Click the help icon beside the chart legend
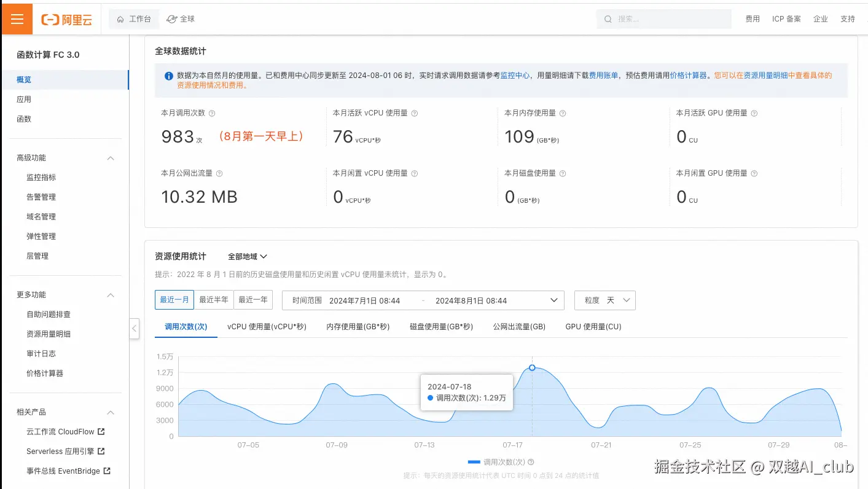The height and width of the screenshot is (489, 868). coord(531,462)
